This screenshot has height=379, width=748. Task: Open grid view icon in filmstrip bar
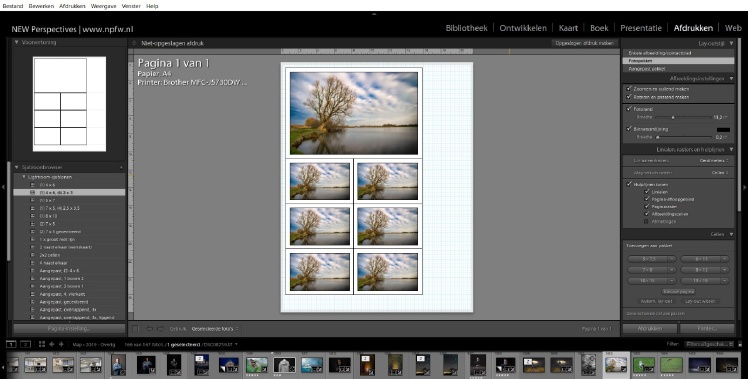[x=42, y=344]
